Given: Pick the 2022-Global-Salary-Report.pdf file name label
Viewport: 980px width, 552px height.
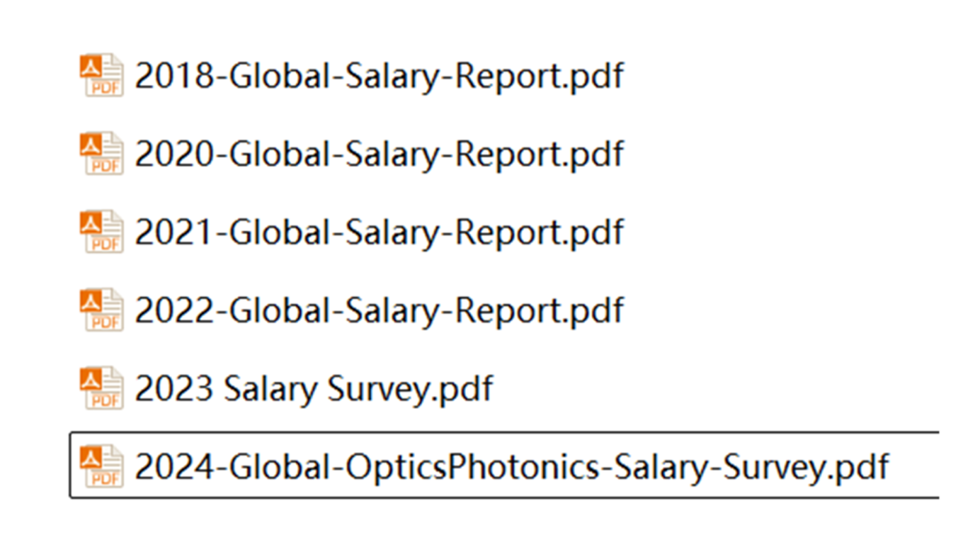Looking at the screenshot, I should pos(380,311).
